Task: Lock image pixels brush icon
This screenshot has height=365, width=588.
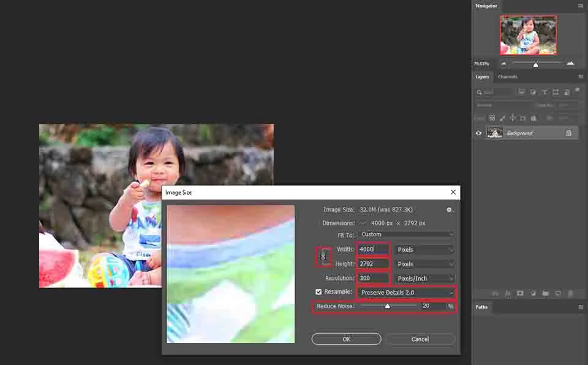Action: [x=502, y=118]
